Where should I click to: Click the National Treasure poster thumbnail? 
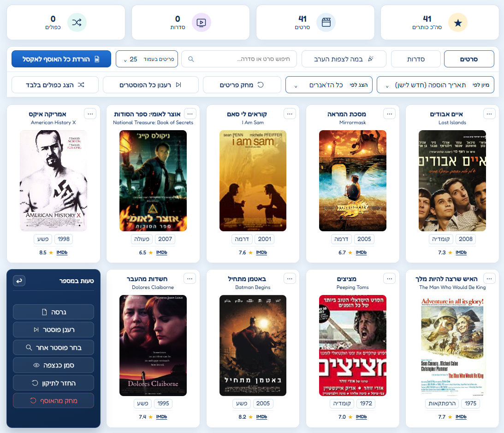point(153,181)
